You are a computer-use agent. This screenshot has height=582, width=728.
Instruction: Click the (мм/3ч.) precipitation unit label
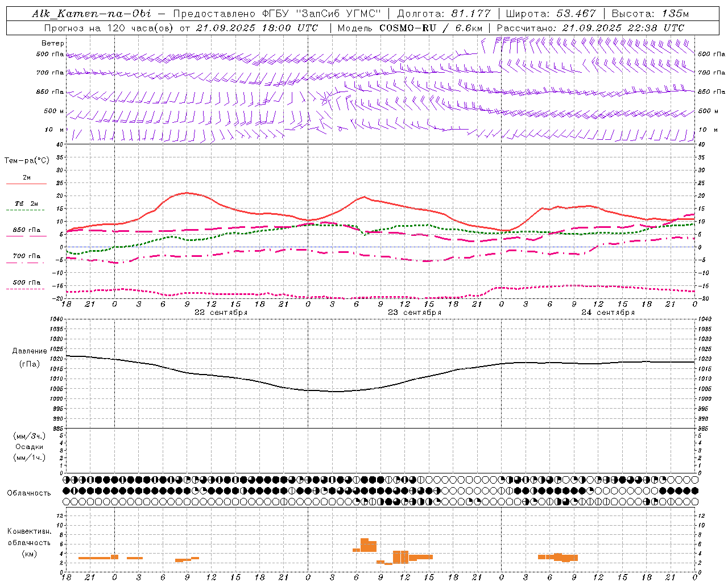pos(30,436)
